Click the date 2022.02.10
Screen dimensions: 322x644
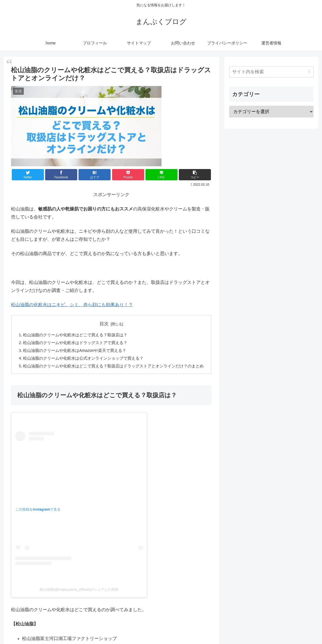(x=201, y=185)
